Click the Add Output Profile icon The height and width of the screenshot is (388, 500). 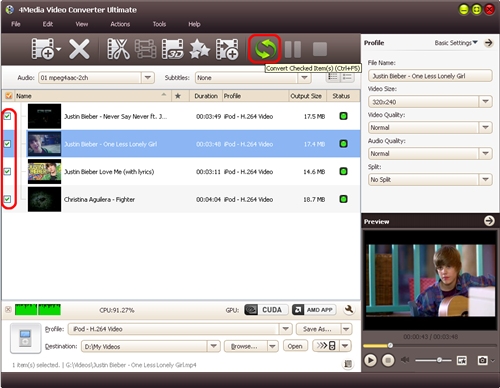227,49
